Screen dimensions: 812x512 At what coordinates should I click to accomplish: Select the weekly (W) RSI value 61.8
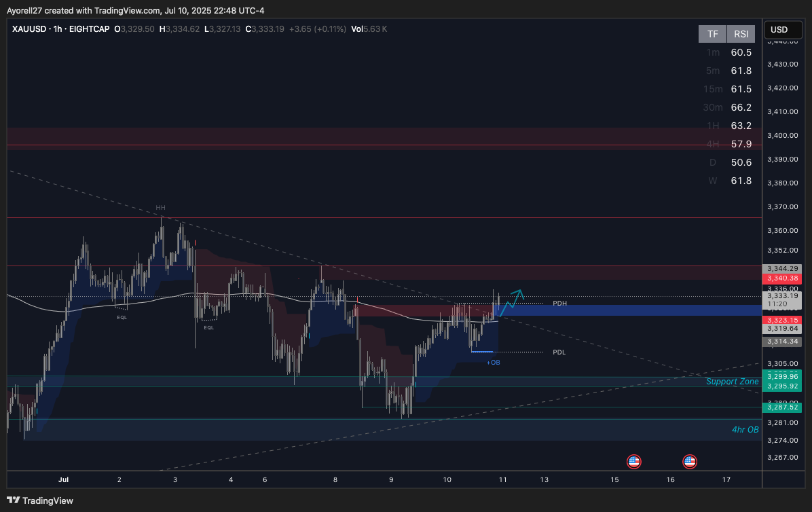pos(741,181)
